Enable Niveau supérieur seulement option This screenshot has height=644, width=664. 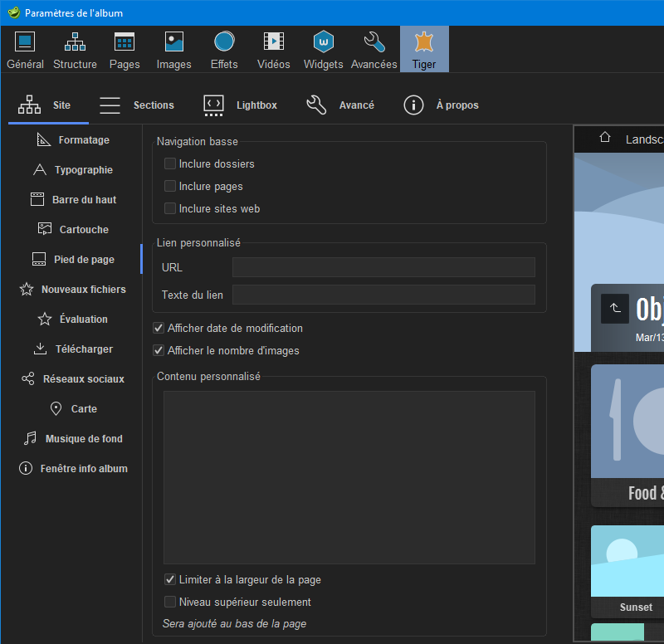pos(170,603)
